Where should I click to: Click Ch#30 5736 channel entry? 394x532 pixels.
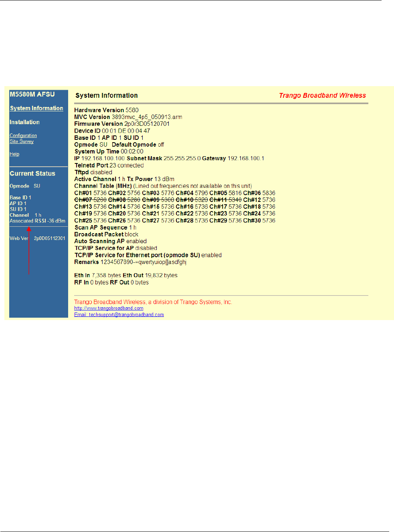coord(259,221)
